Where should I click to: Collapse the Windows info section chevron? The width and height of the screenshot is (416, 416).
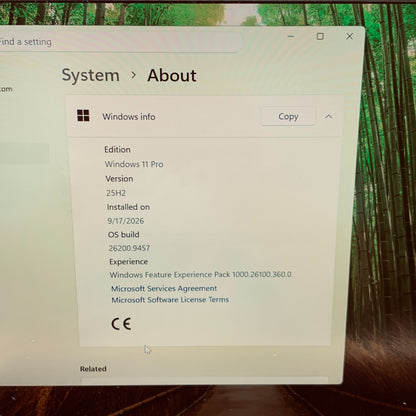[329, 116]
